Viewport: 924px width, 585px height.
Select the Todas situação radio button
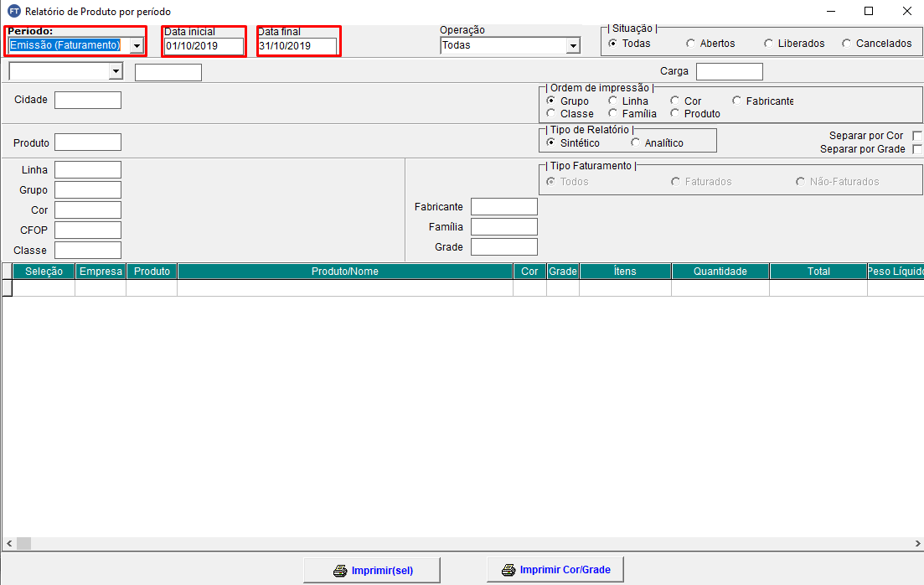613,43
